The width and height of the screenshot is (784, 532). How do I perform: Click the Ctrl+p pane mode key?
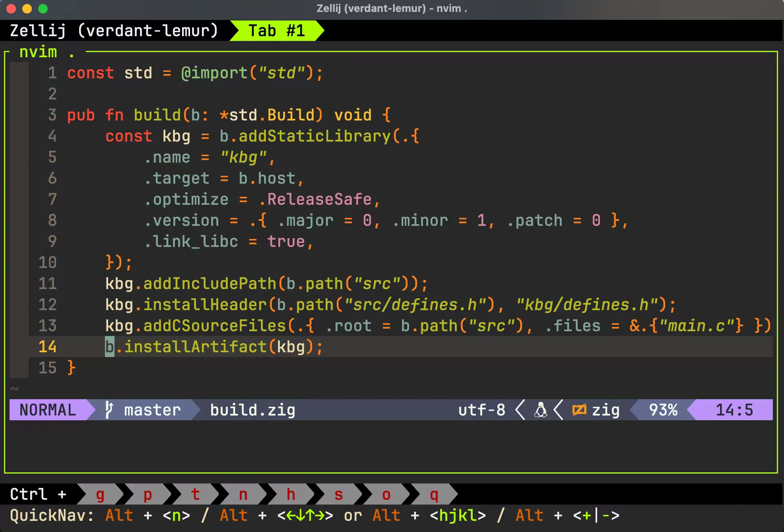(148, 495)
